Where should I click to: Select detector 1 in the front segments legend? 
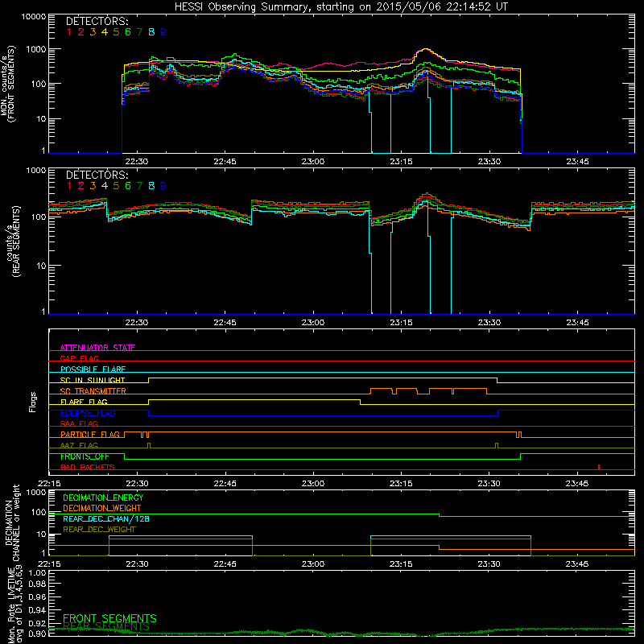[x=69, y=31]
